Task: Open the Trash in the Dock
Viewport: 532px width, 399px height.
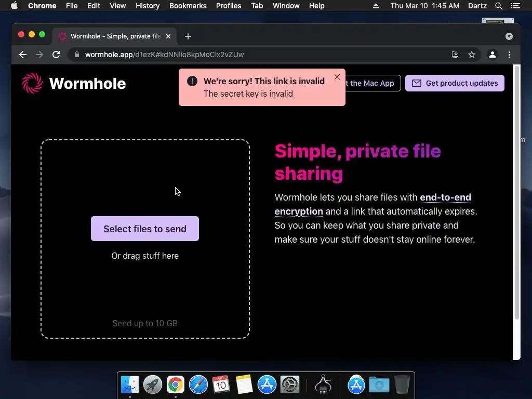Action: pos(402,384)
